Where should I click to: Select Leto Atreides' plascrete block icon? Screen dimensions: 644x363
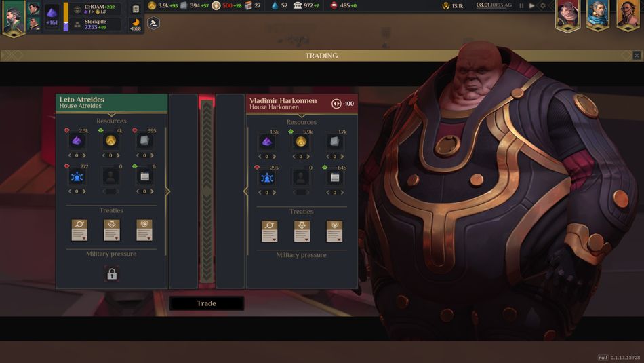[144, 141]
